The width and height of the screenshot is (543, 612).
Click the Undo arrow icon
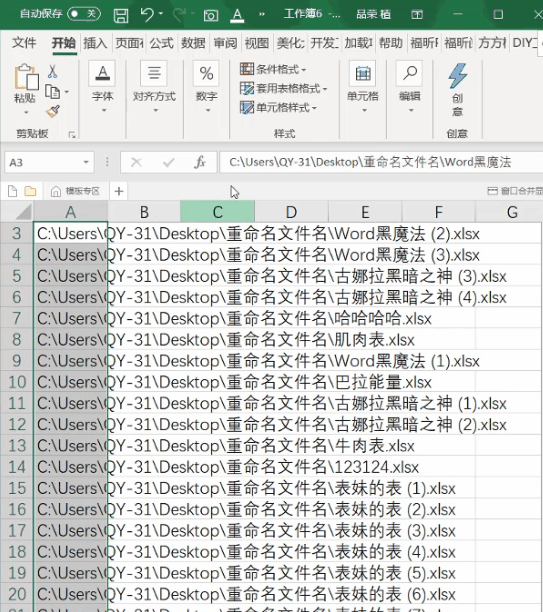pyautogui.click(x=147, y=15)
